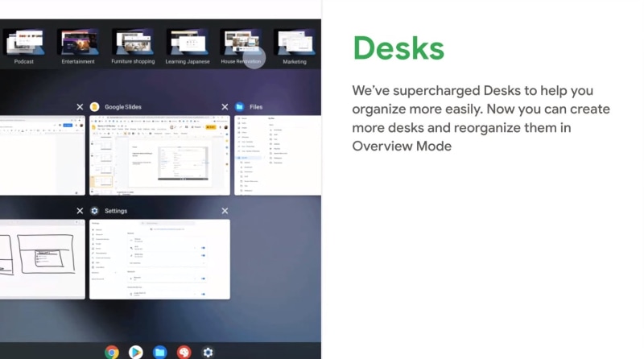This screenshot has height=359, width=644.
Task: Open Play Store from the shelf
Action: pos(135,352)
